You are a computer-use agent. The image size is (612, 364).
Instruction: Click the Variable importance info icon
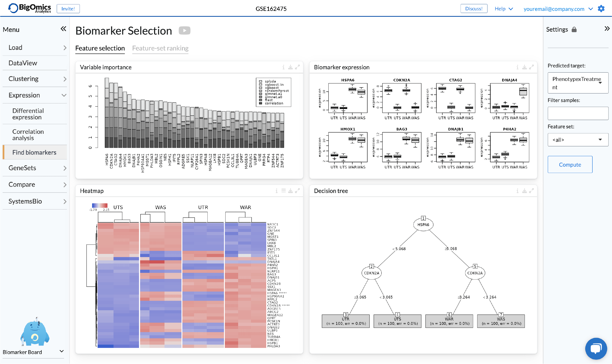(x=283, y=67)
